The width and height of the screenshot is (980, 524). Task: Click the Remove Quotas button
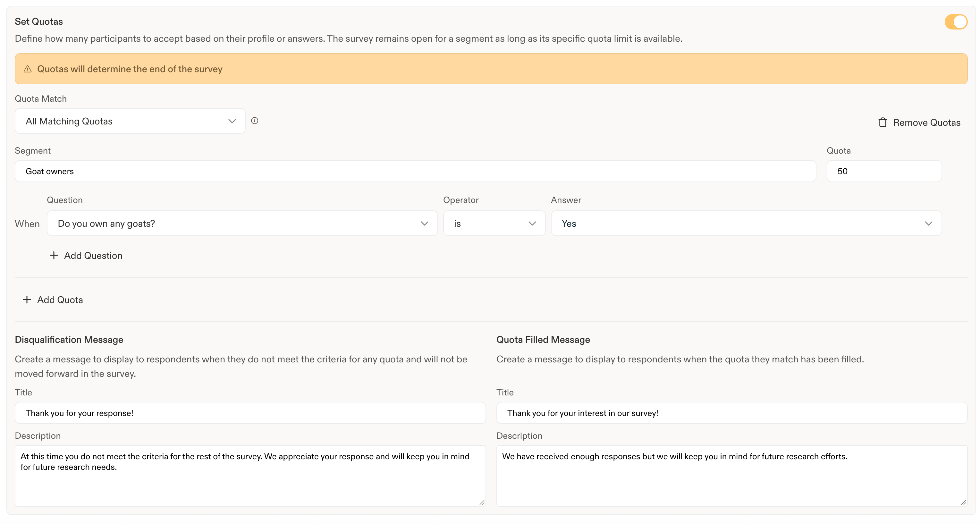pos(919,123)
